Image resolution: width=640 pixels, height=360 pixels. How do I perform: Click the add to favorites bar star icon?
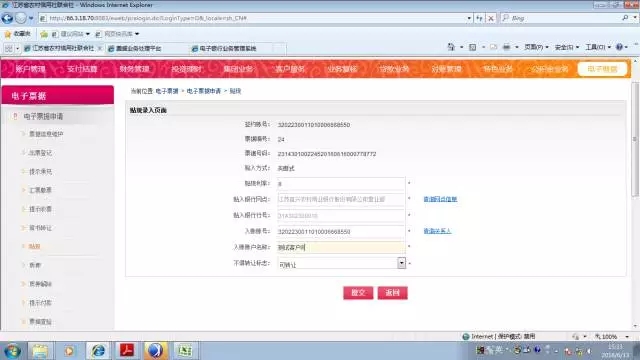coord(44,34)
